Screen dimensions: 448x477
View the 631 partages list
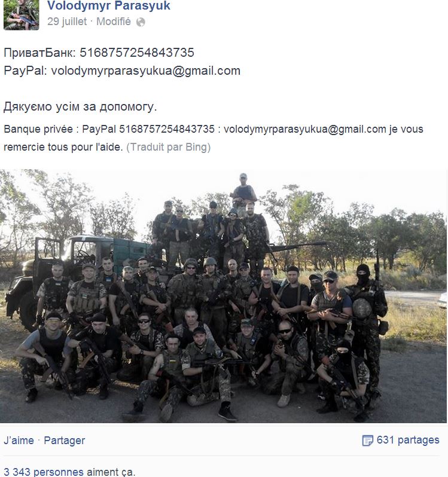coord(408,440)
